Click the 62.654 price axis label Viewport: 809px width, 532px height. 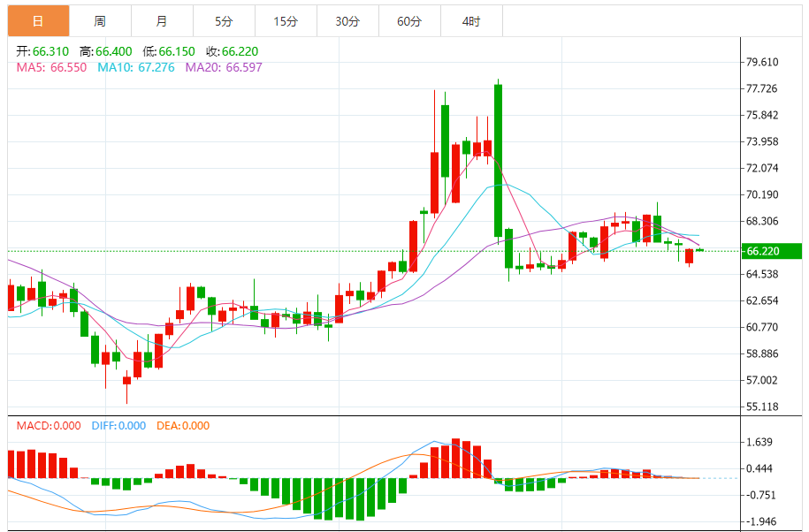762,300
